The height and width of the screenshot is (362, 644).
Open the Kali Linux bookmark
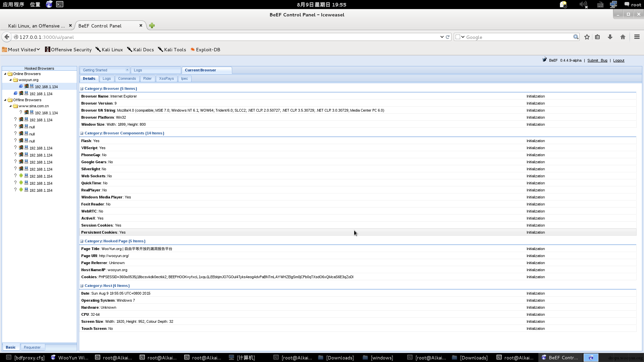[109, 50]
